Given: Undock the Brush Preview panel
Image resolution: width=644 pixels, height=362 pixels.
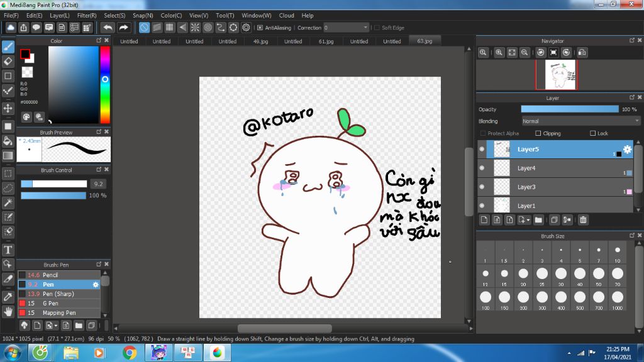Looking at the screenshot, I should tap(99, 132).
